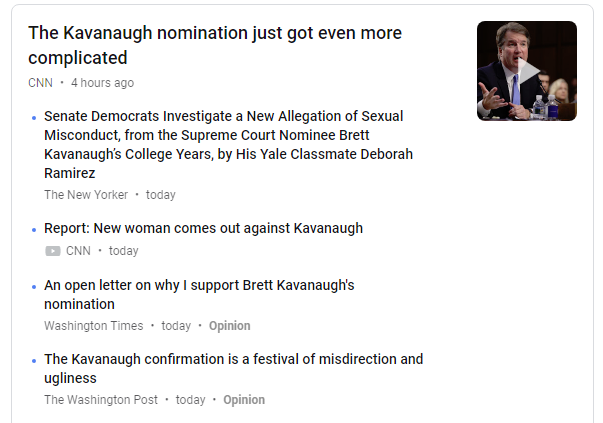Click bullet dot before Senate Democrats story
The width and height of the screenshot is (603, 423).
[x=34, y=117]
